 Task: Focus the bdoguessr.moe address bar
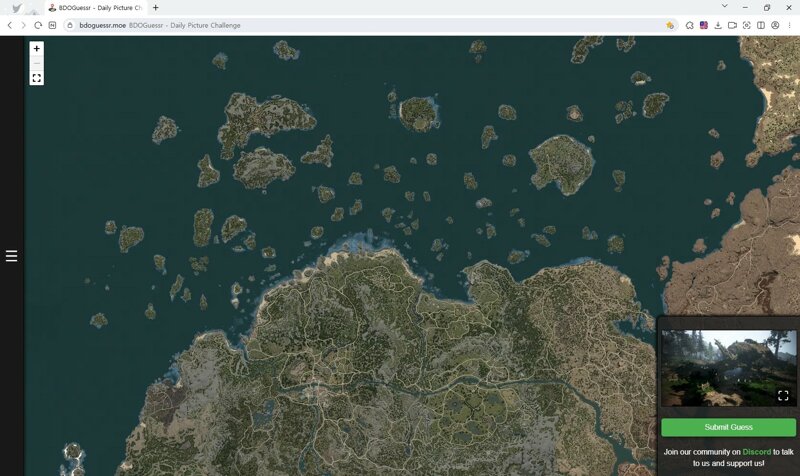click(x=370, y=25)
